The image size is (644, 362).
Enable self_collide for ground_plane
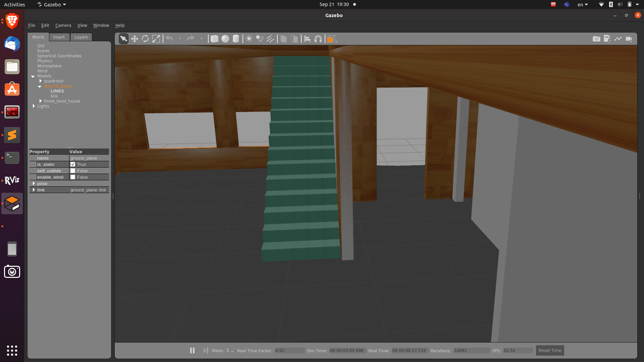click(x=73, y=171)
